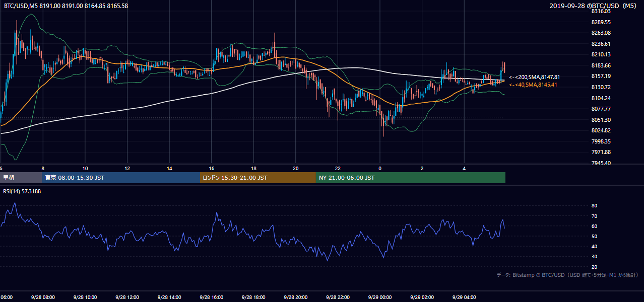644x302 pixels.
Task: Click hour tick 14 under the price chart
Action: [170, 169]
